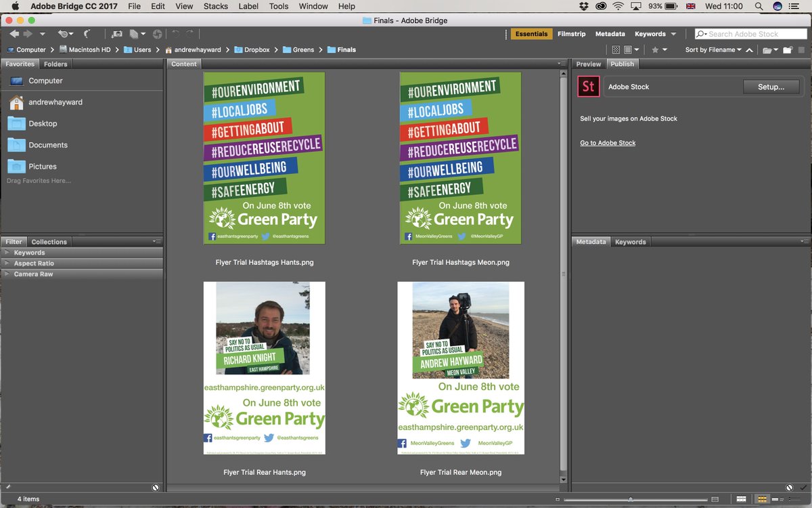Select Users in the path bar
Image resolution: width=812 pixels, height=508 pixels.
137,49
